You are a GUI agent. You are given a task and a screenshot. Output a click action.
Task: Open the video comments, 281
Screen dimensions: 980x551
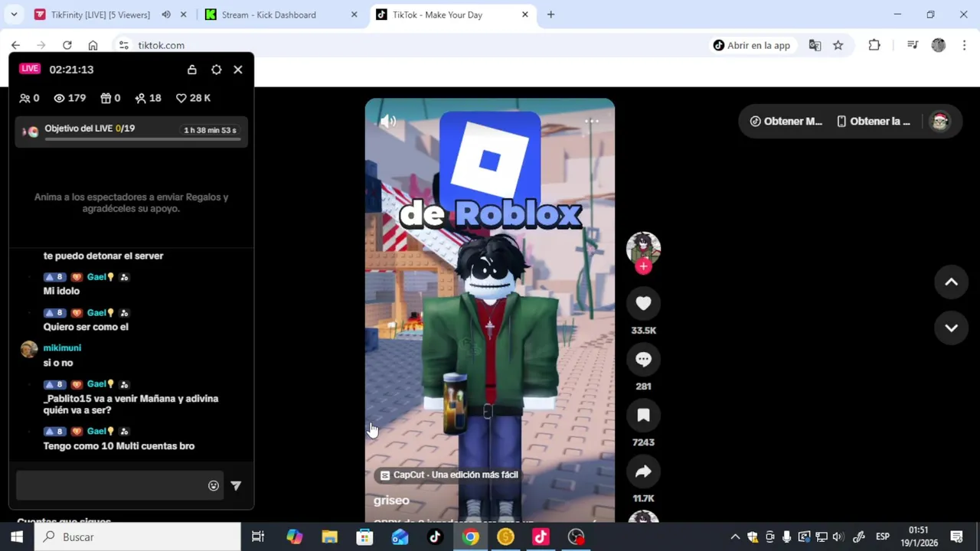pyautogui.click(x=643, y=360)
